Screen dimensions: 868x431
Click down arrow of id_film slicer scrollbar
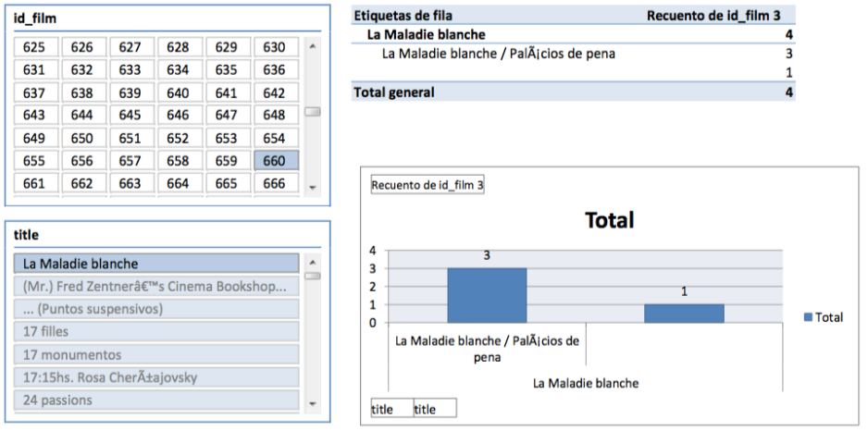click(312, 188)
